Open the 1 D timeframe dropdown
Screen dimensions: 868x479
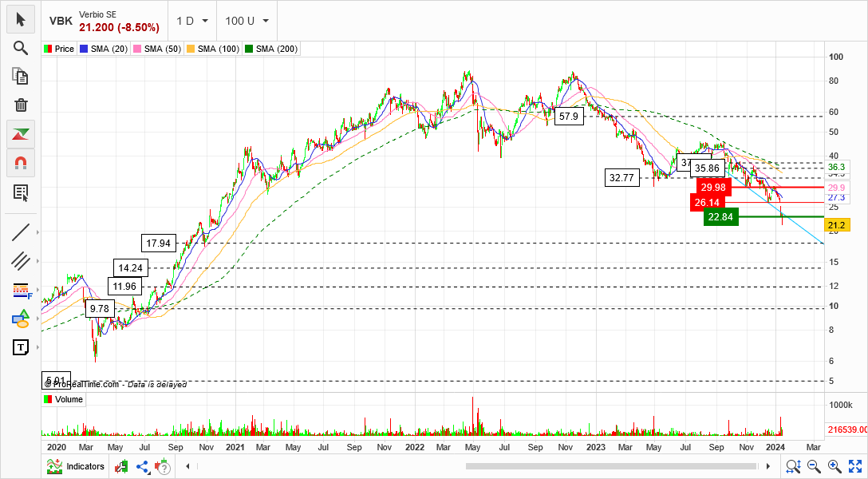point(193,21)
